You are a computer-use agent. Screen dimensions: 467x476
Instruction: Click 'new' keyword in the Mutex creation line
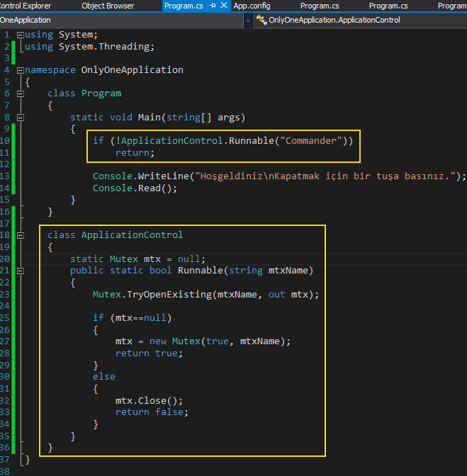tap(157, 341)
